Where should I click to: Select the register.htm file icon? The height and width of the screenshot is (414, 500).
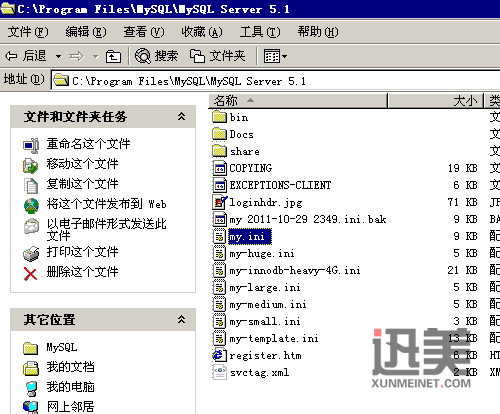tap(219, 355)
